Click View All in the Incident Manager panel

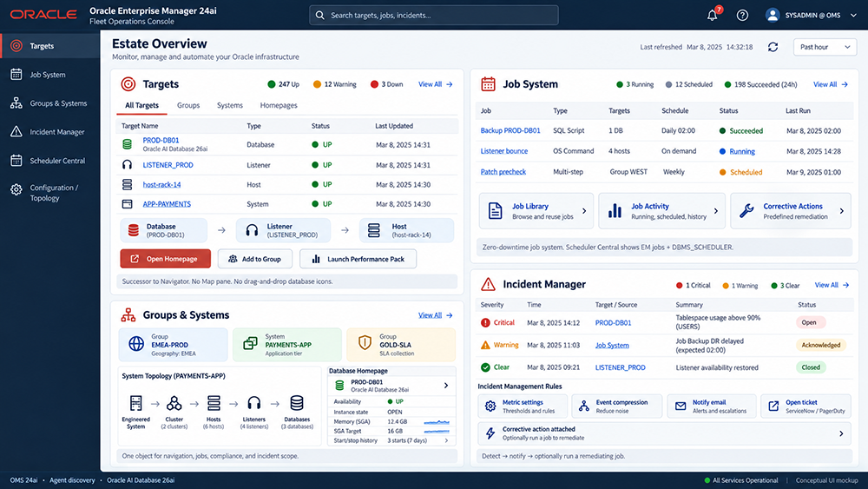(832, 285)
